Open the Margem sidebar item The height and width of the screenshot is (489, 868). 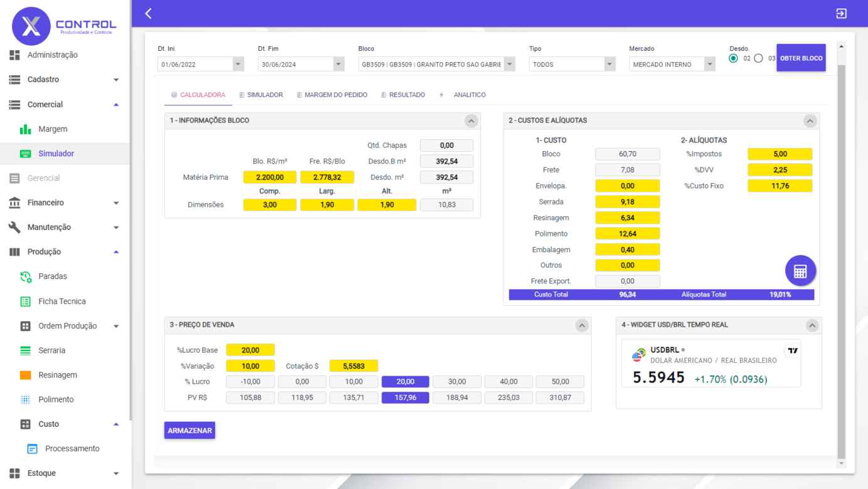tap(53, 129)
